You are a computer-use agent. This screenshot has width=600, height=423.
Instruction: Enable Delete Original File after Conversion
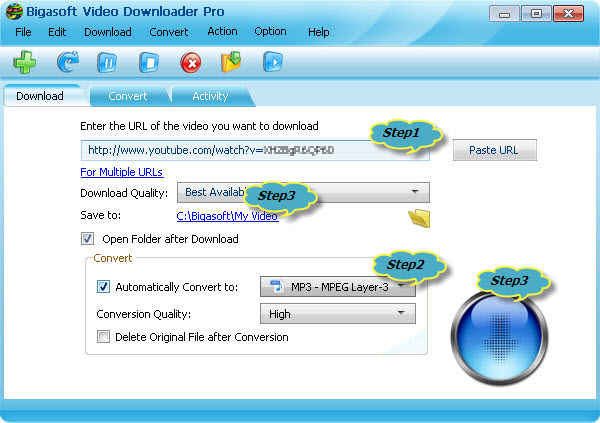click(103, 337)
